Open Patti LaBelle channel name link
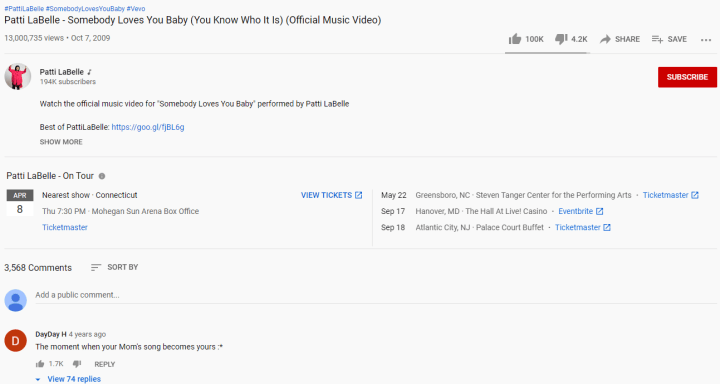This screenshot has height=384, width=720. (62, 72)
